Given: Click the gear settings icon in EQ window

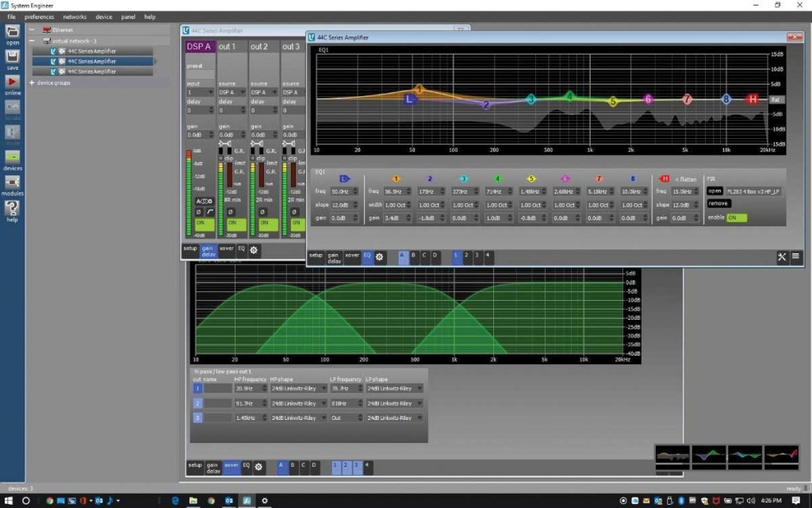Looking at the screenshot, I should (380, 256).
